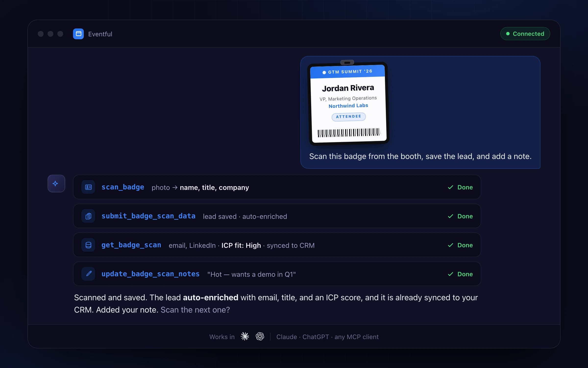
Task: Select the submit_badge_scan_data tool name
Action: [x=148, y=216]
